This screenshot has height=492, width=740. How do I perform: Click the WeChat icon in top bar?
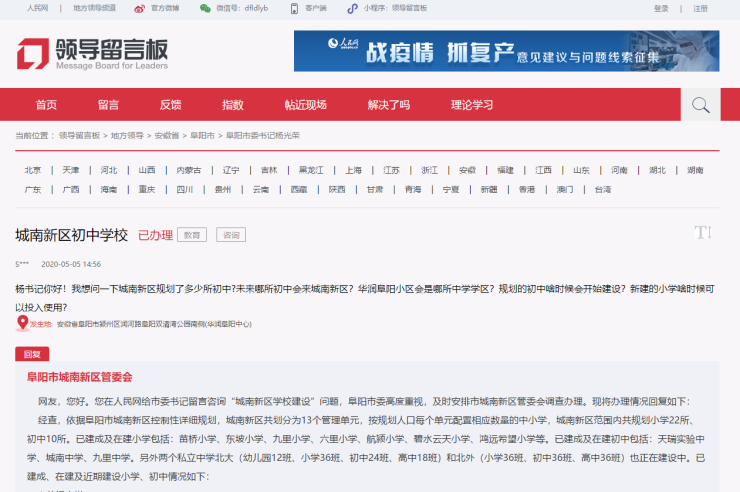coord(205,8)
